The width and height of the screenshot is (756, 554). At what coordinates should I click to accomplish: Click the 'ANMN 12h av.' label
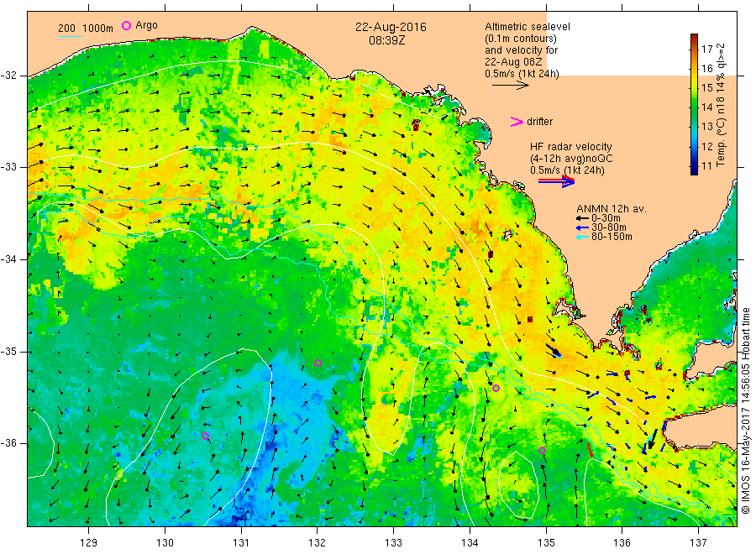[612, 209]
